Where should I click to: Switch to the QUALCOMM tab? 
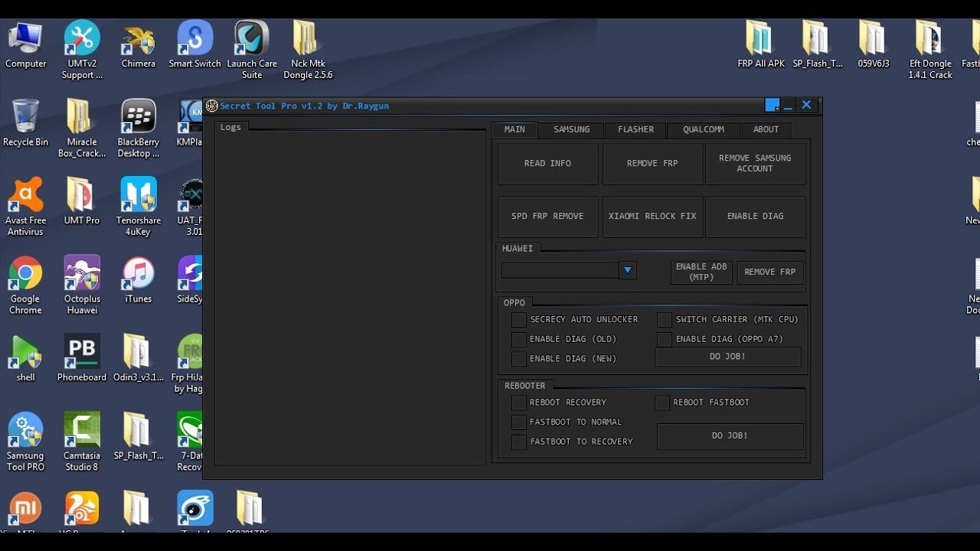pos(704,129)
